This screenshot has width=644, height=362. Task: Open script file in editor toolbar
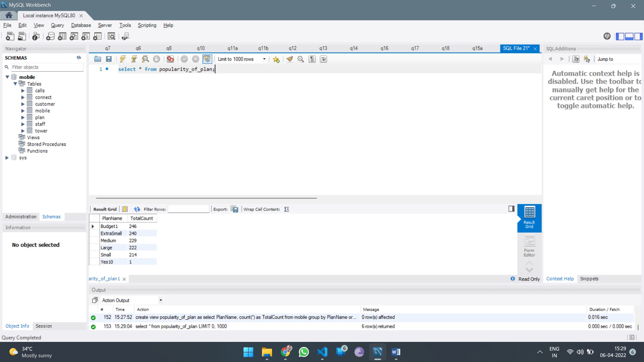(x=98, y=59)
